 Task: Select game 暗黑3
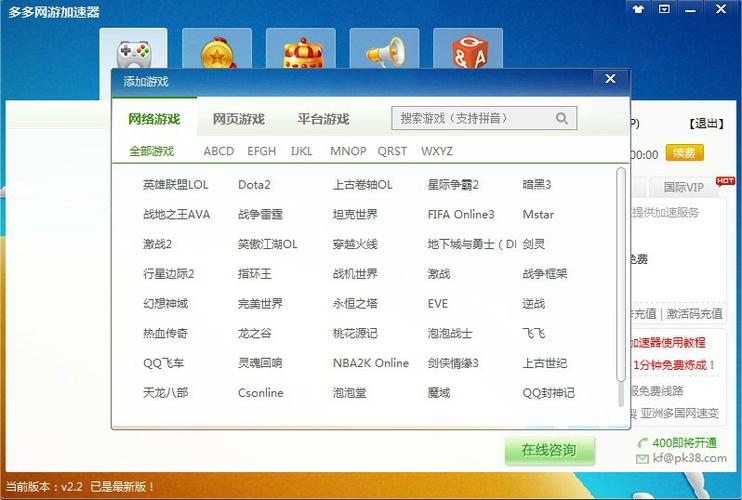pos(537,185)
